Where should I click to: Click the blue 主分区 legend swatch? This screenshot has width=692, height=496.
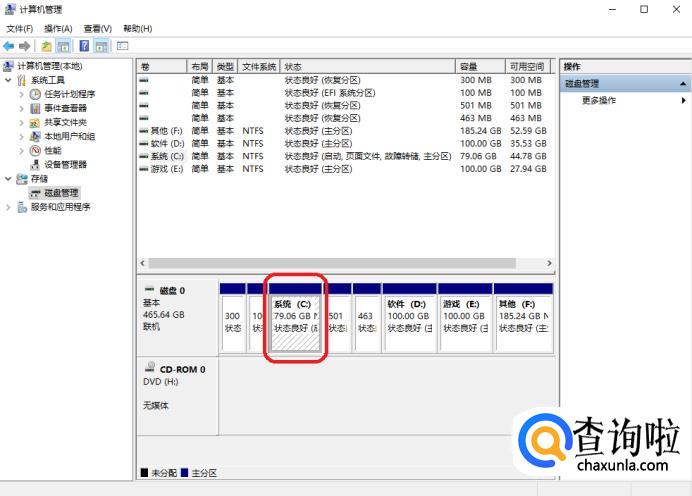(x=184, y=473)
